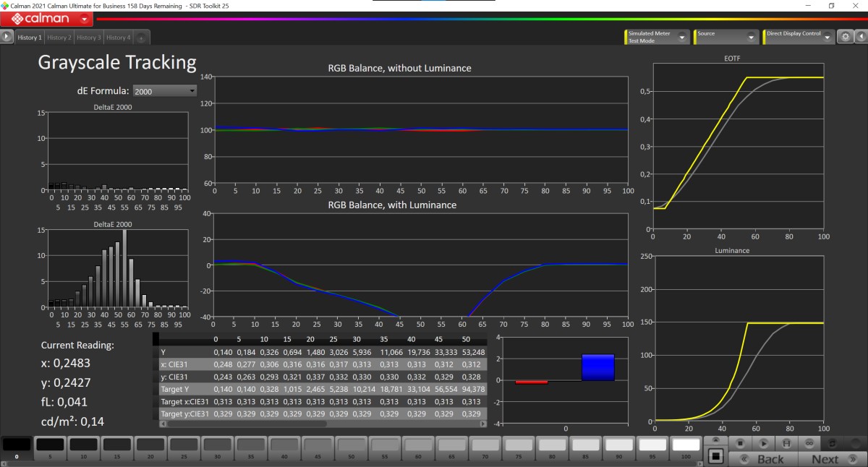Switch to History 1 tab

point(30,38)
